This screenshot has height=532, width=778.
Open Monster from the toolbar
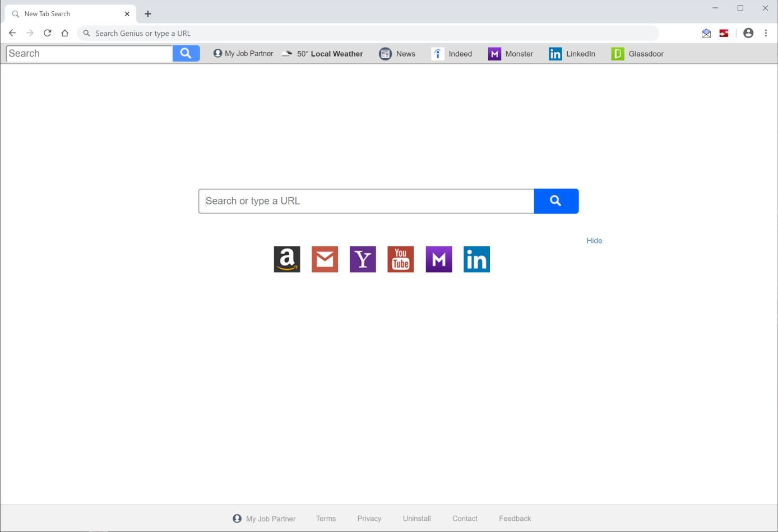tap(511, 54)
